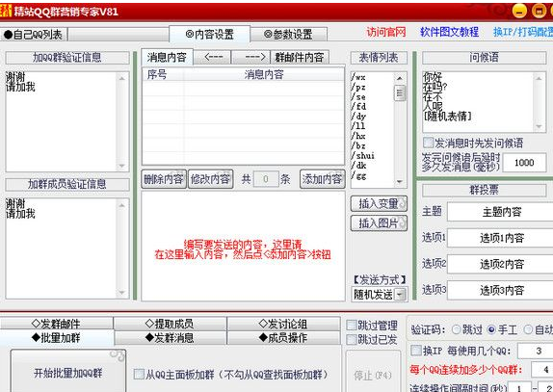Viewport: 553px width, 392px height.
Task: Select the 消息内容 tab
Action: click(167, 57)
